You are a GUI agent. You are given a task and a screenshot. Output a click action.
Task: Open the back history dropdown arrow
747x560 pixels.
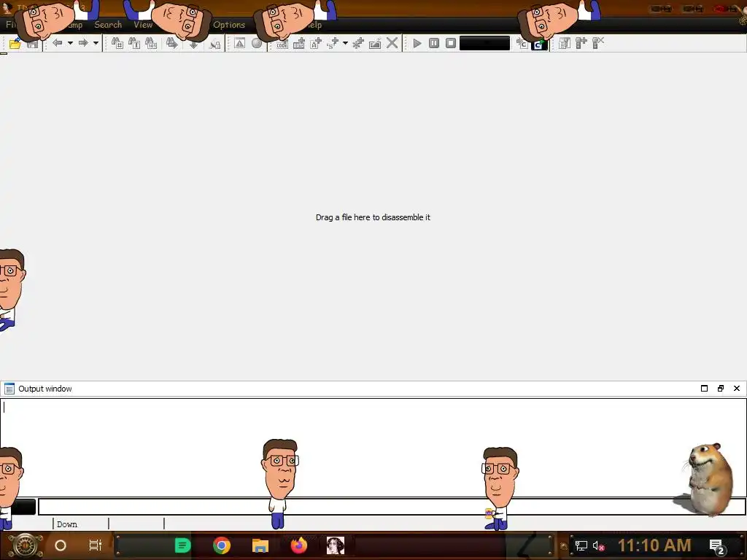[70, 43]
